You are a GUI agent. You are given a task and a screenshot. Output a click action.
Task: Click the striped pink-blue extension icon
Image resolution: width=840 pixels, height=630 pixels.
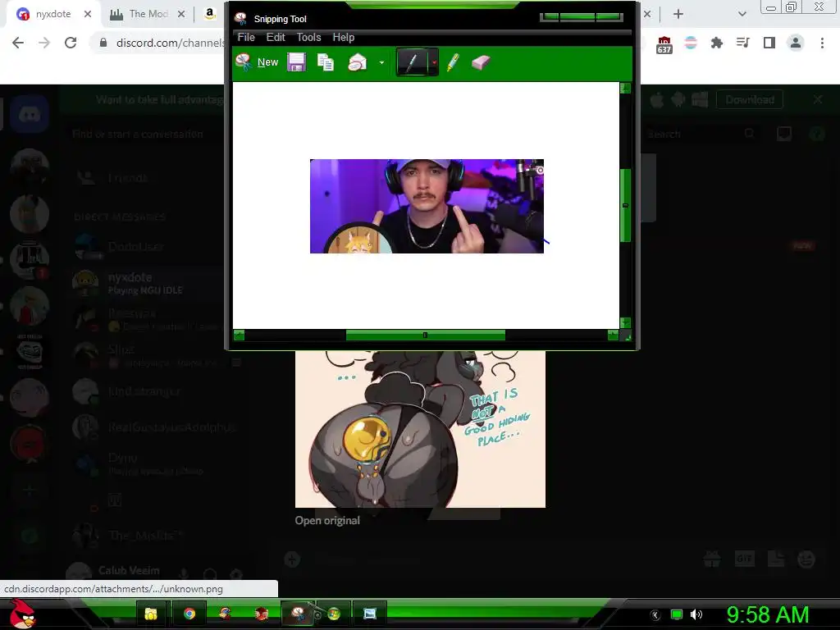[x=691, y=43]
